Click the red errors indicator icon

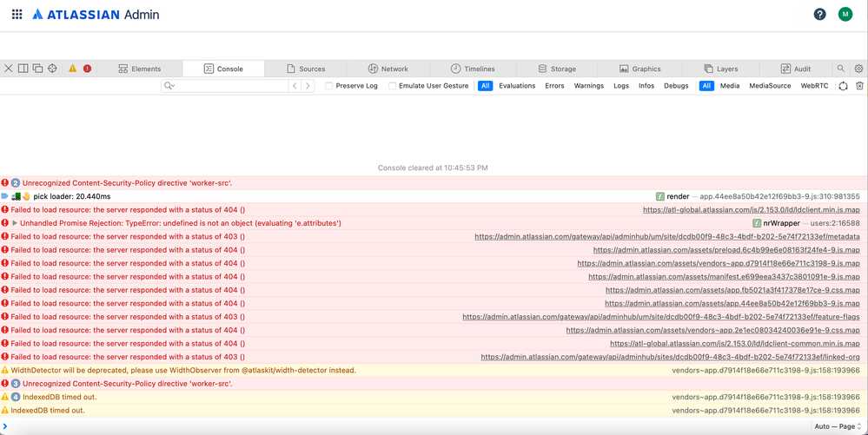(x=88, y=69)
